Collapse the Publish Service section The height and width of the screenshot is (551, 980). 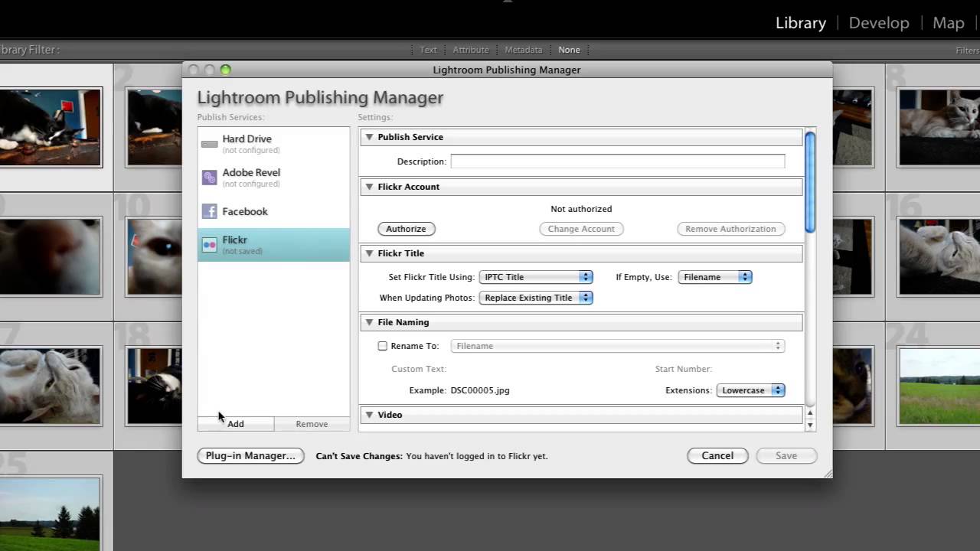point(369,137)
